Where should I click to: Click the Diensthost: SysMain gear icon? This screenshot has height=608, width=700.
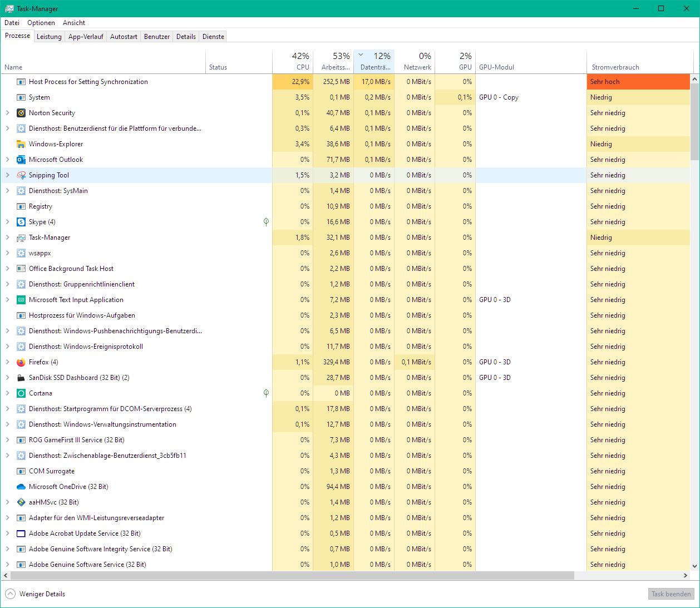tap(21, 191)
